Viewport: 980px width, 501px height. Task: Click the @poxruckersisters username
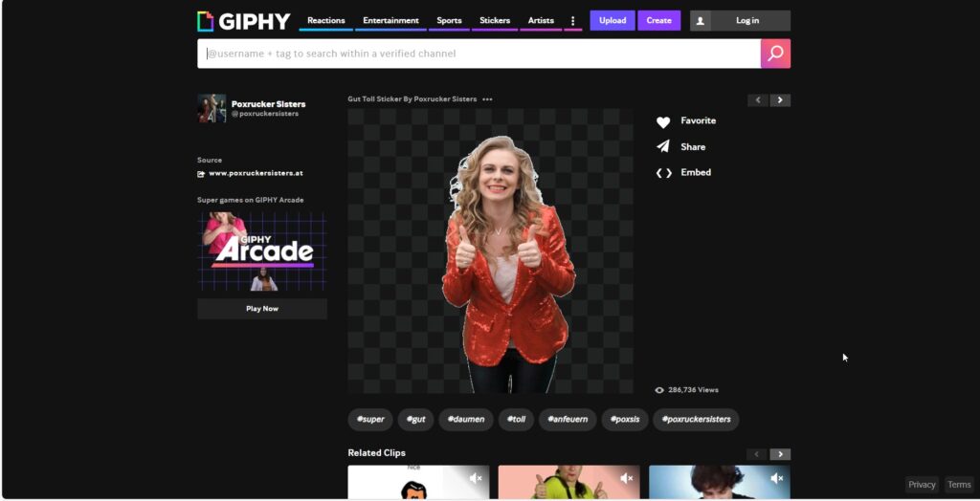tap(265, 114)
